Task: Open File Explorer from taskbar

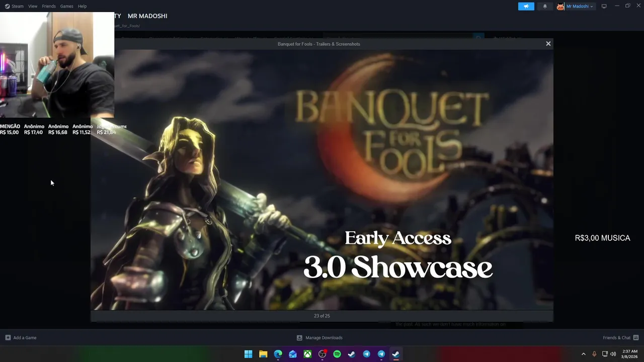Action: tap(263, 354)
